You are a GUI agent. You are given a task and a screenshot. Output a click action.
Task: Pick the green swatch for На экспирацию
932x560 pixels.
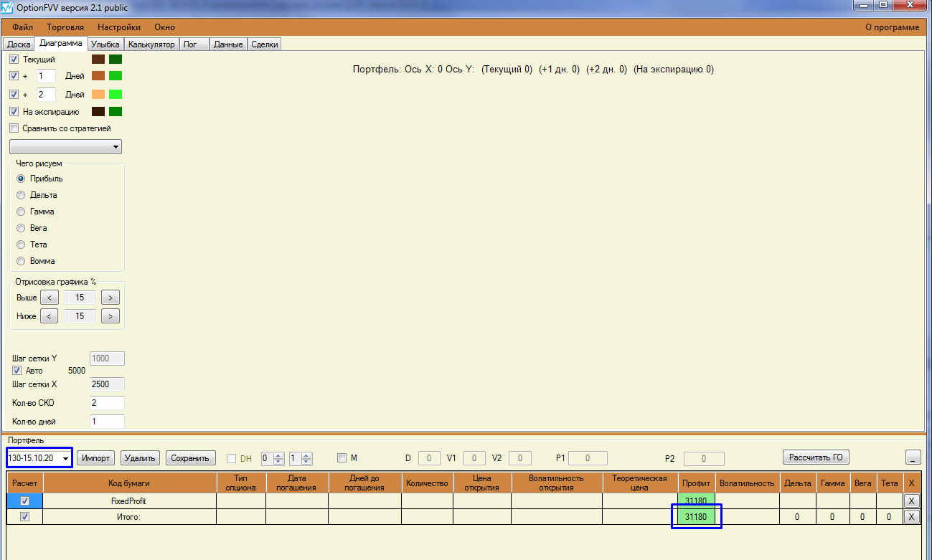click(x=116, y=111)
